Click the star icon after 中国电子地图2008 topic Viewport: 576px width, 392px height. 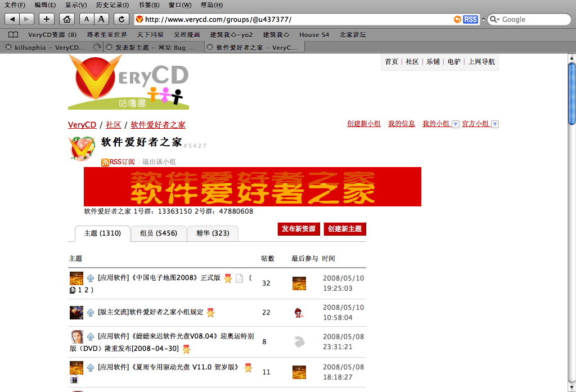[x=228, y=278]
